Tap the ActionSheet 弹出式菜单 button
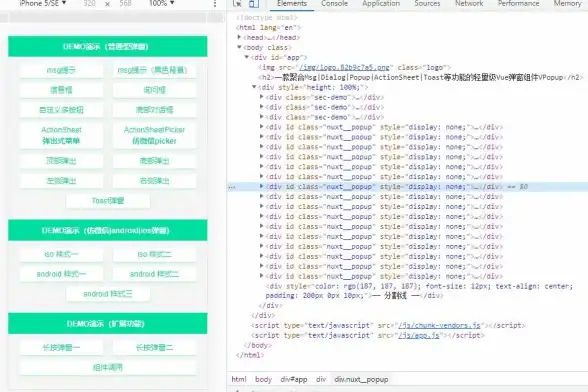 click(61, 135)
